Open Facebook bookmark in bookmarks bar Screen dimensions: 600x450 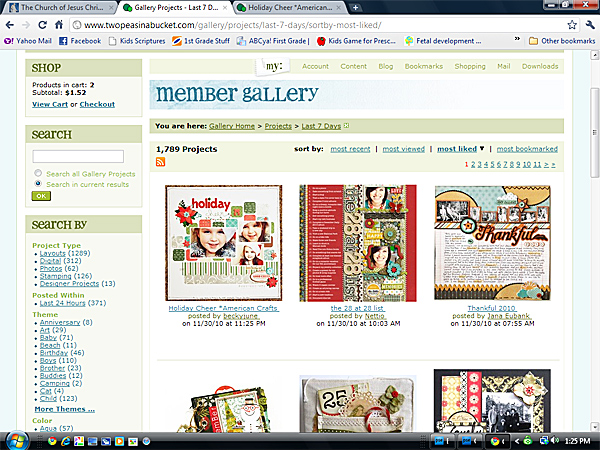(80, 41)
